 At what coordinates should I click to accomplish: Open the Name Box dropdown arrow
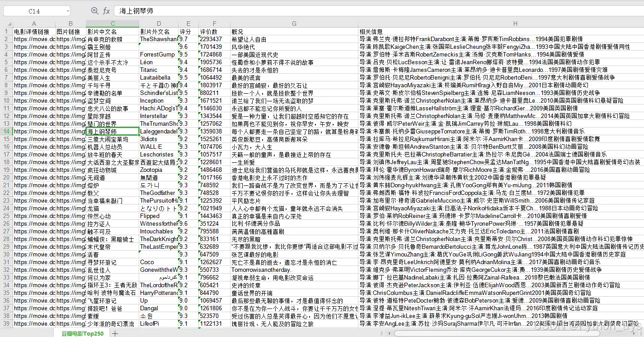point(67,11)
